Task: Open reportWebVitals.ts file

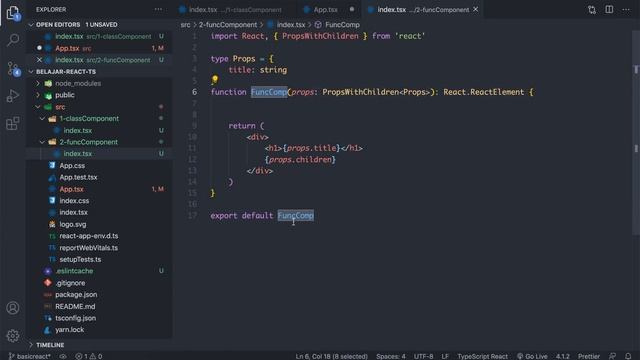Action: tap(99, 248)
